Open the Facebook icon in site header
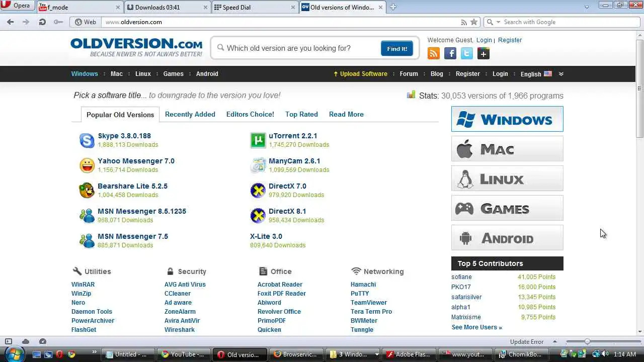Screen dimensions: 644x362 [x=450, y=54]
